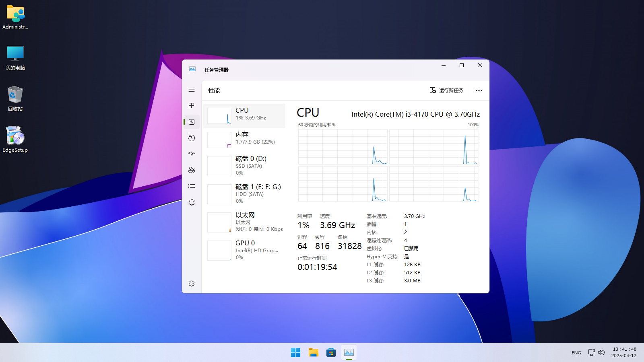Image resolution: width=644 pixels, height=362 pixels.
Task: Click the L1 cache value 128 KB
Action: click(x=412, y=265)
